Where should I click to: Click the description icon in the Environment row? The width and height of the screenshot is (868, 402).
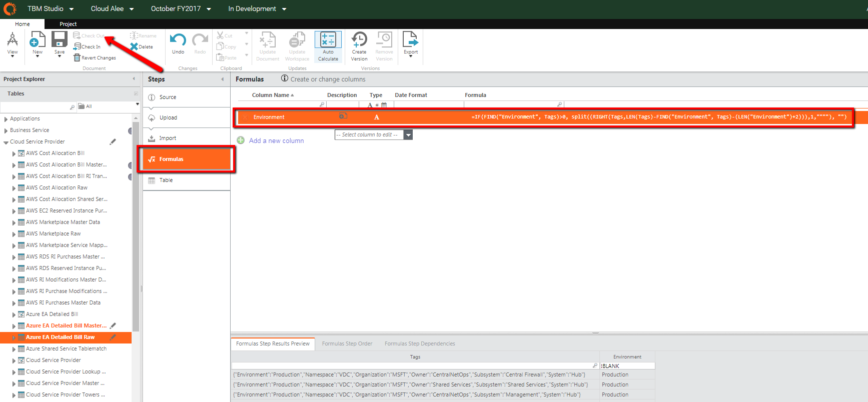343,116
